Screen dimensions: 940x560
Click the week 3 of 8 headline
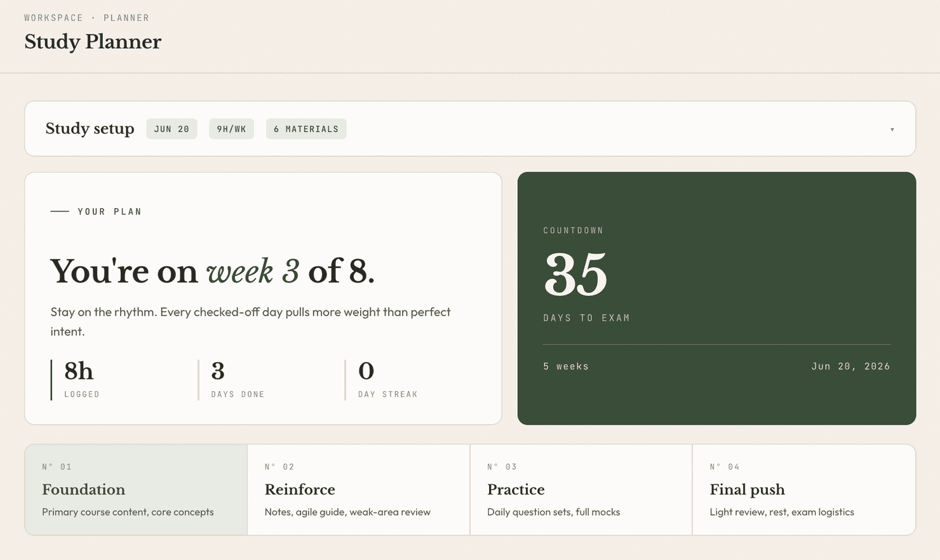[213, 272]
